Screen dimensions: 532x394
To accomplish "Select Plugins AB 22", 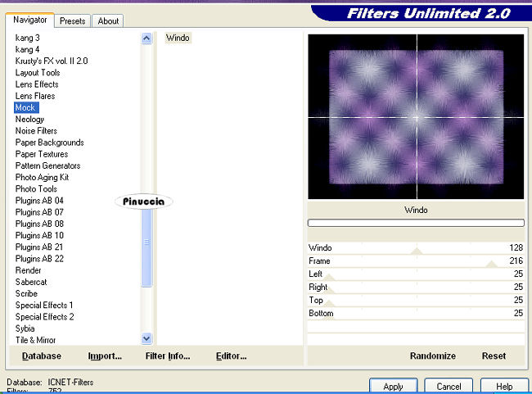I will (x=39, y=259).
